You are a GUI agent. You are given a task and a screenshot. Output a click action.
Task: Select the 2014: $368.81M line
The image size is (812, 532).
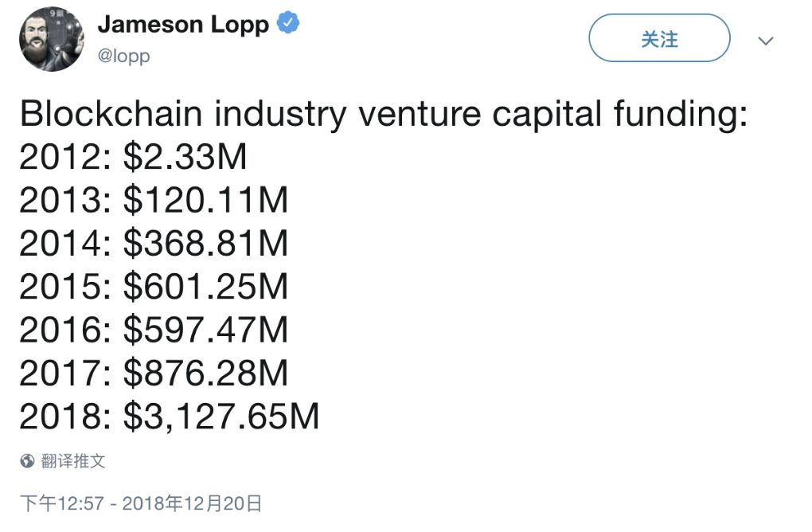point(154,244)
